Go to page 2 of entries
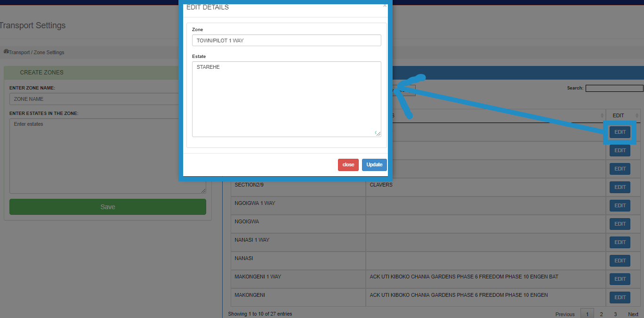The image size is (644, 318). pos(601,314)
